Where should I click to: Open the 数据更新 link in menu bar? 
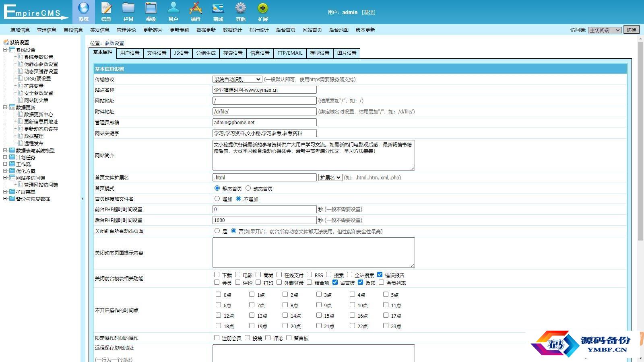206,30
